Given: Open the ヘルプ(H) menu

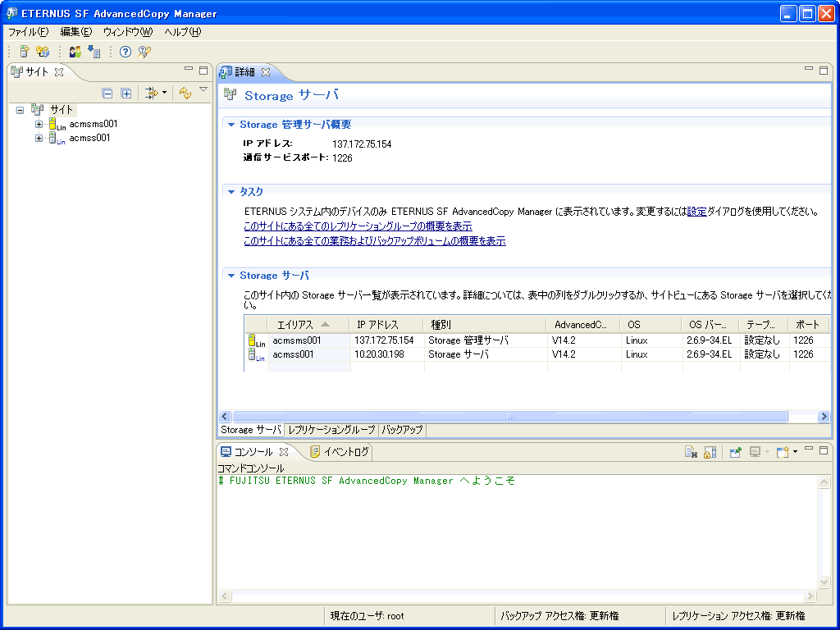Looking at the screenshot, I should [183, 32].
